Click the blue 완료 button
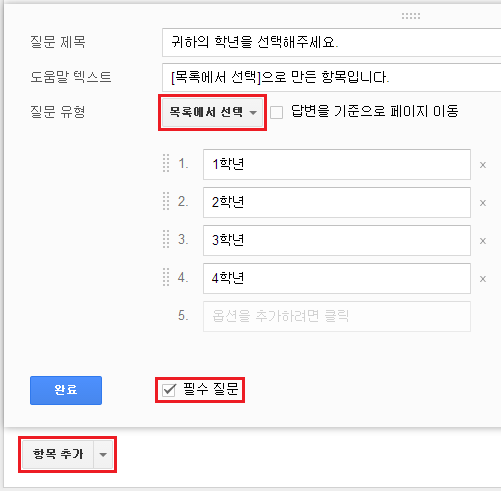 point(66,390)
